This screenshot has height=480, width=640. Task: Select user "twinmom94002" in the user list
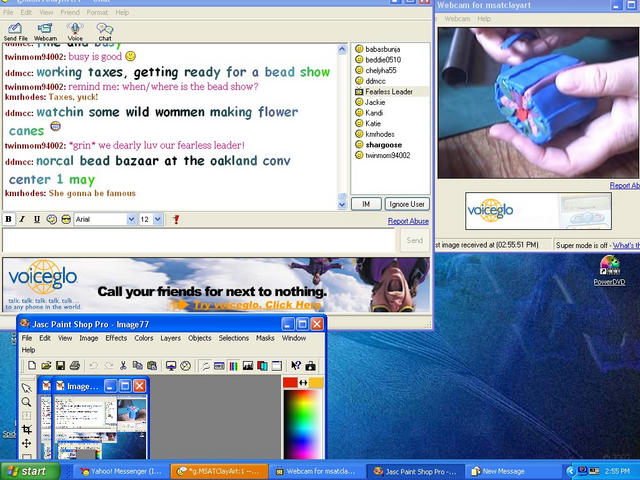(x=388, y=156)
